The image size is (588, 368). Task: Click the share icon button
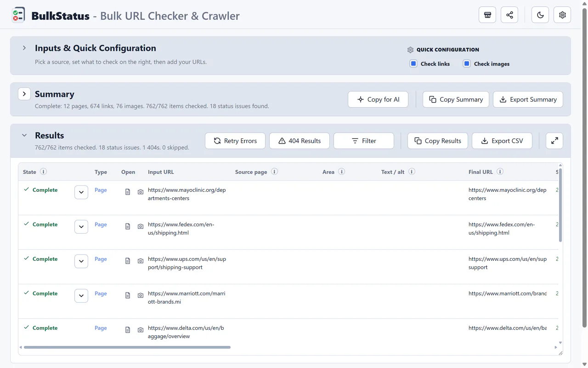click(x=509, y=15)
